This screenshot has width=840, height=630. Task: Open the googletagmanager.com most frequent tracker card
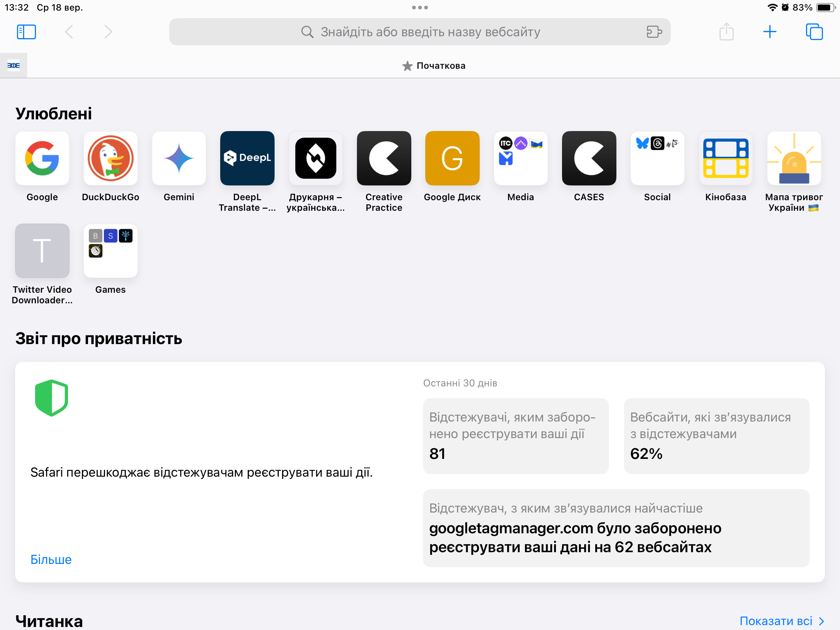pos(616,528)
